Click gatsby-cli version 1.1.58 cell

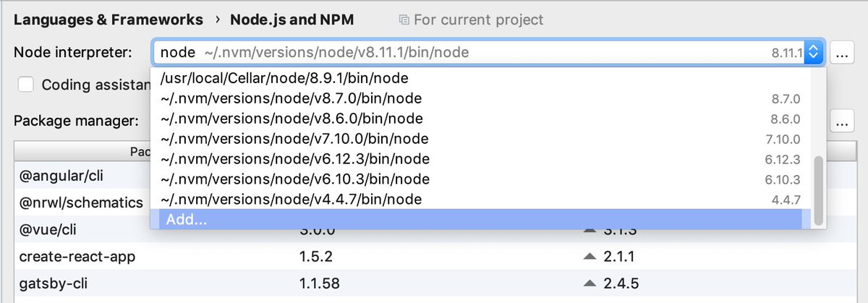[320, 283]
